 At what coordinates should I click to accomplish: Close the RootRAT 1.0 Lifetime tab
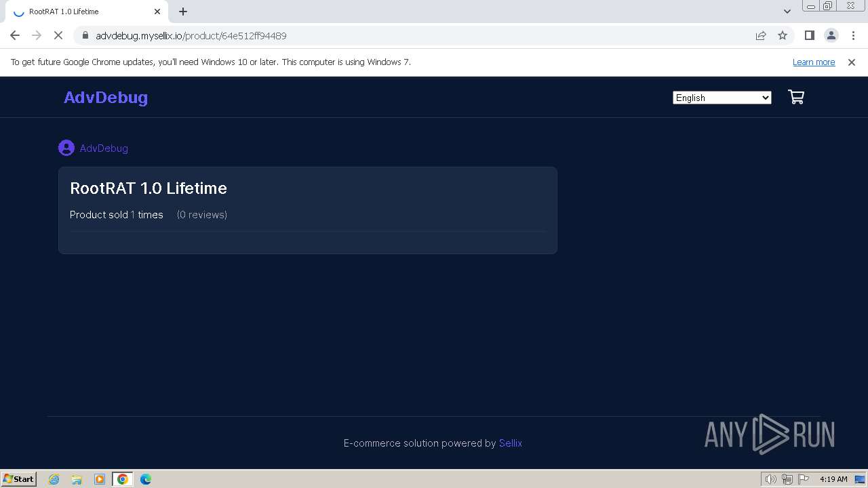(x=157, y=12)
